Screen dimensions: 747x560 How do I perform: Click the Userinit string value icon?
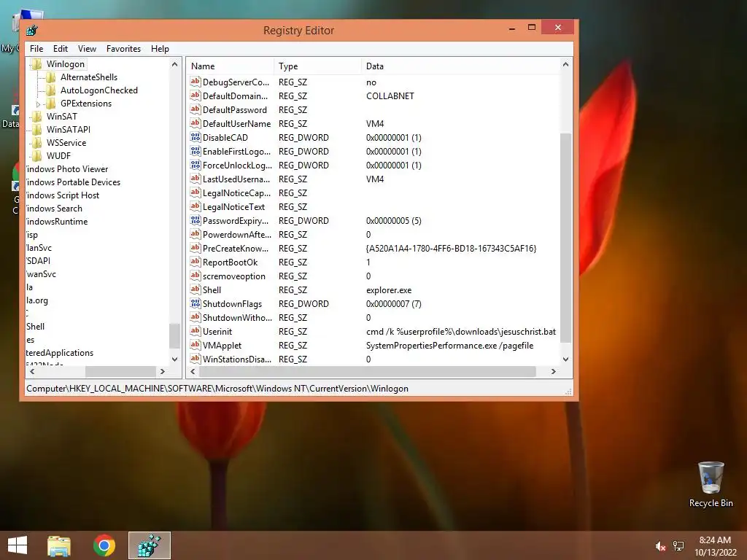pyautogui.click(x=196, y=330)
